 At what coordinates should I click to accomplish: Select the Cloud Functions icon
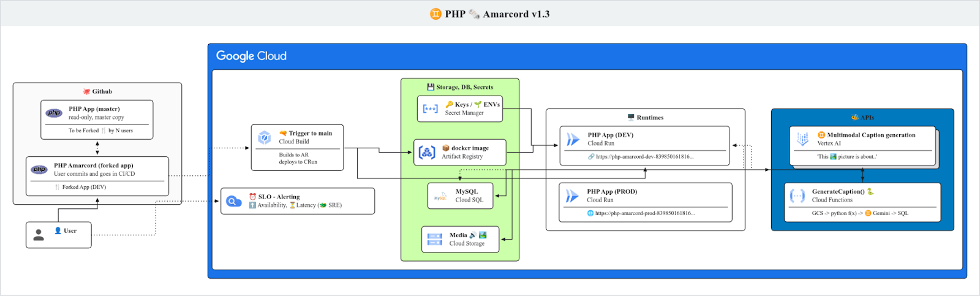coord(797,195)
